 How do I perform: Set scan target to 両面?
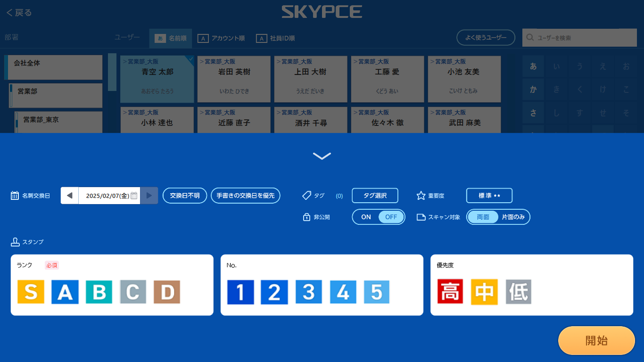(x=483, y=217)
